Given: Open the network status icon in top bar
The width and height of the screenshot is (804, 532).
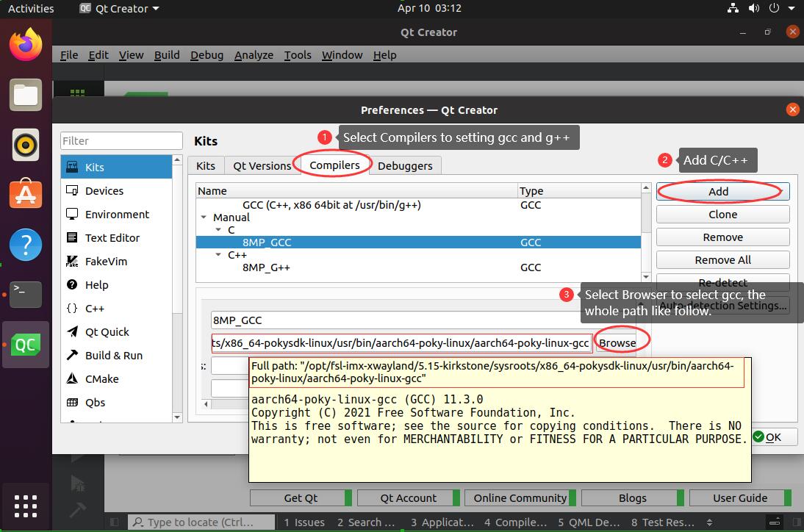Looking at the screenshot, I should tap(733, 8).
